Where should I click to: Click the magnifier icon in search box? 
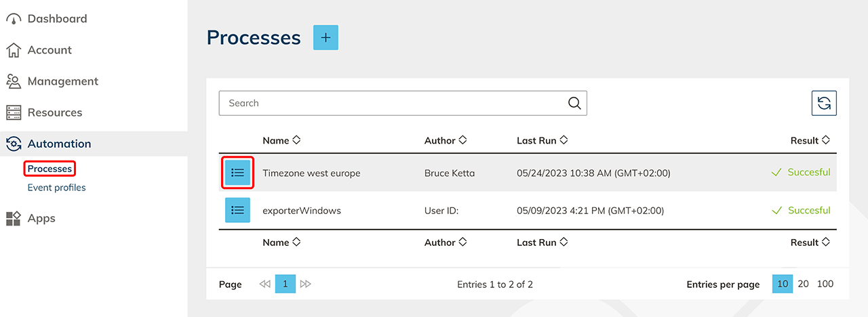click(574, 103)
